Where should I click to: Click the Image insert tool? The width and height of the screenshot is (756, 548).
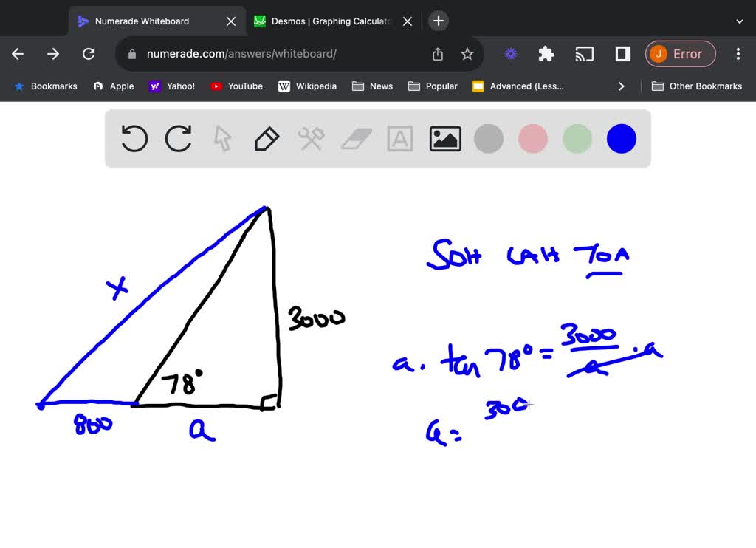[x=444, y=138]
